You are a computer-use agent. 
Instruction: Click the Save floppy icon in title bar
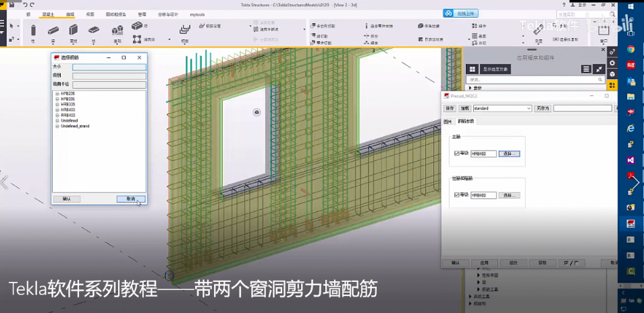pos(12,5)
